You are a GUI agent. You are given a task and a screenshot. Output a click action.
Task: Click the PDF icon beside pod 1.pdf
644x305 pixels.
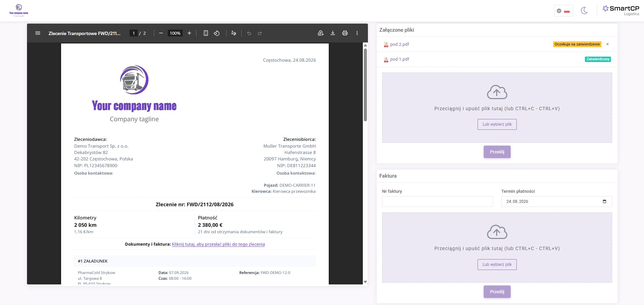tap(386, 59)
